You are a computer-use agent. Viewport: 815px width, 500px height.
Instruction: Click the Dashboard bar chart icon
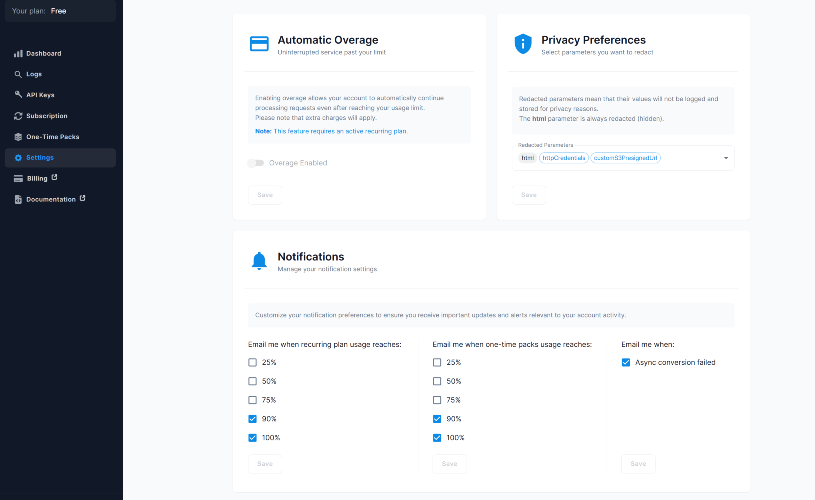(18, 54)
